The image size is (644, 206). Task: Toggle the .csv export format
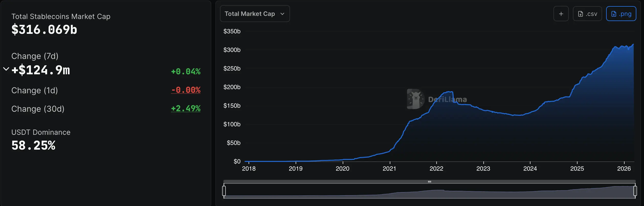point(587,14)
